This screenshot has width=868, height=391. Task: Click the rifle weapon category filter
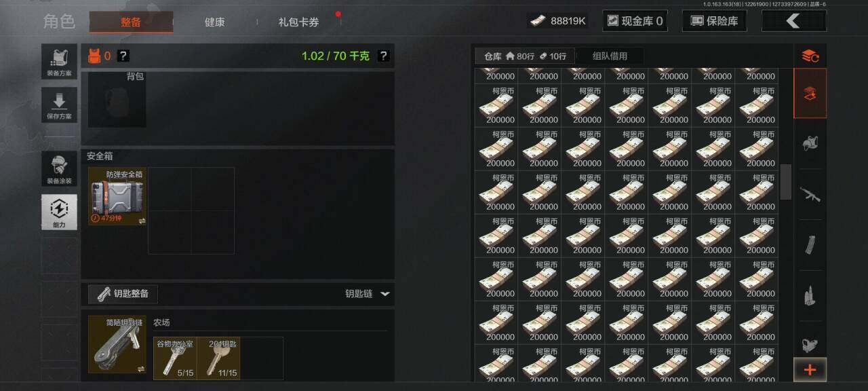coord(810,194)
